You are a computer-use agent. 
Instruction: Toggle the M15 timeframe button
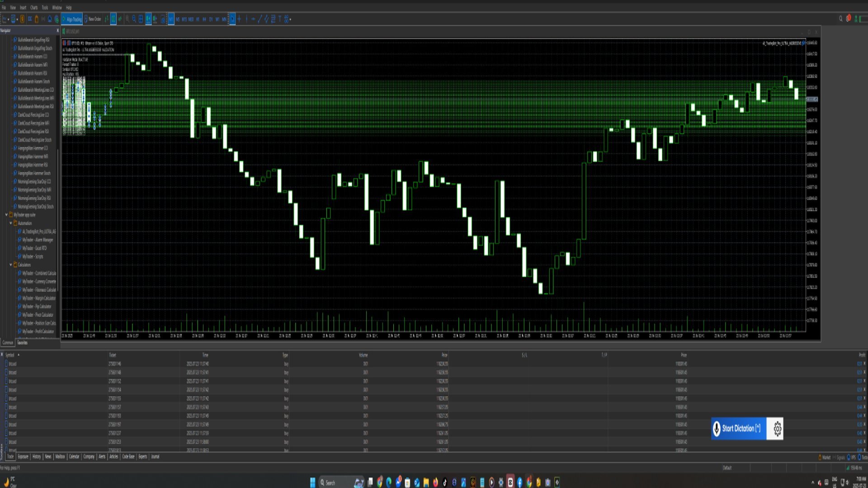click(184, 19)
